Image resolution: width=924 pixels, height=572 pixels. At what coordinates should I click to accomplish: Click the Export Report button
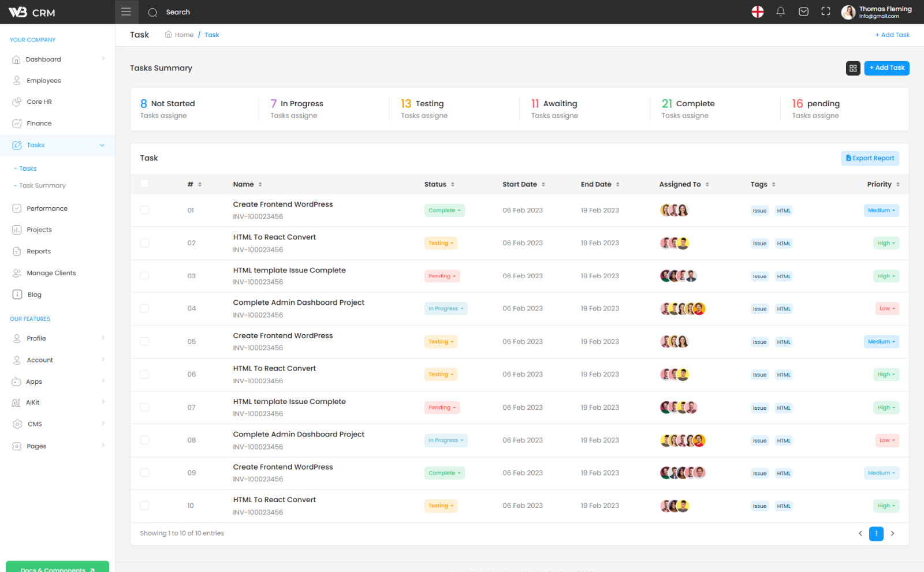[x=870, y=158]
